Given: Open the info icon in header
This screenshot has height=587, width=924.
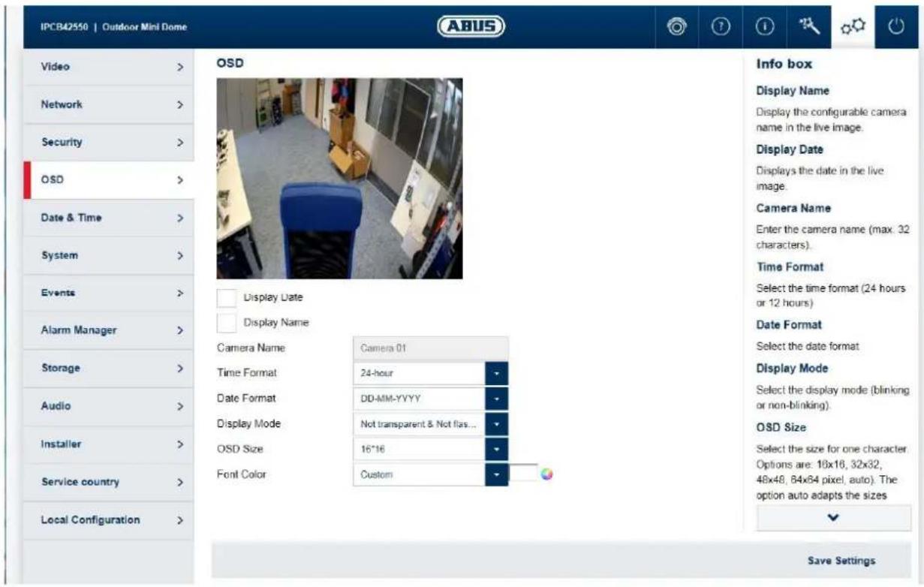Looking at the screenshot, I should [x=765, y=28].
